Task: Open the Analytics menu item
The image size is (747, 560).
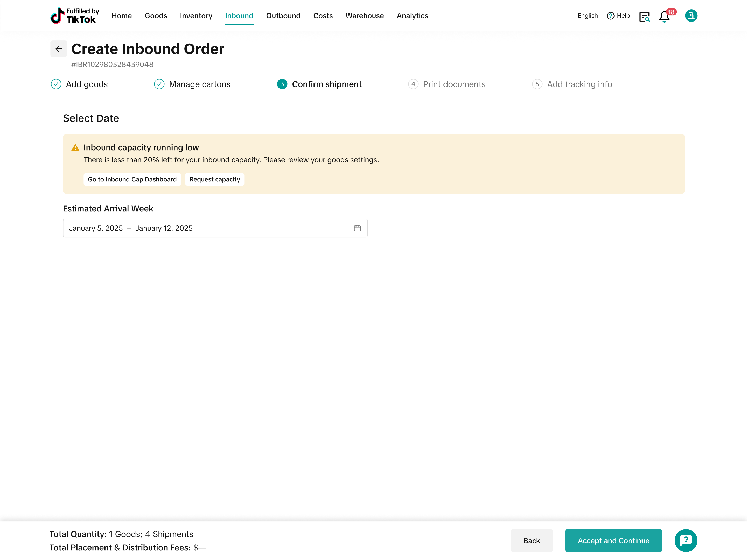Action: pos(412,16)
